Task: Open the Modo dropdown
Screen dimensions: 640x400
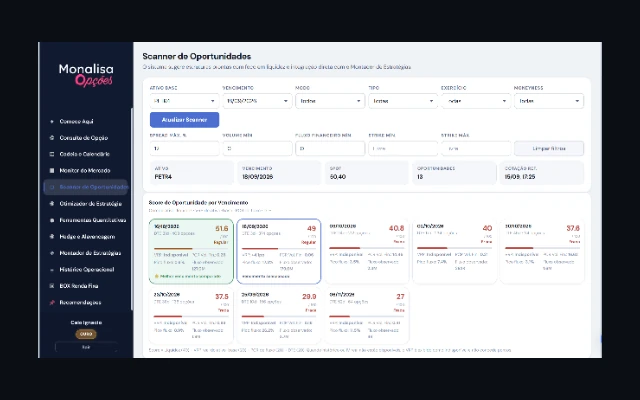Action: [x=330, y=101]
